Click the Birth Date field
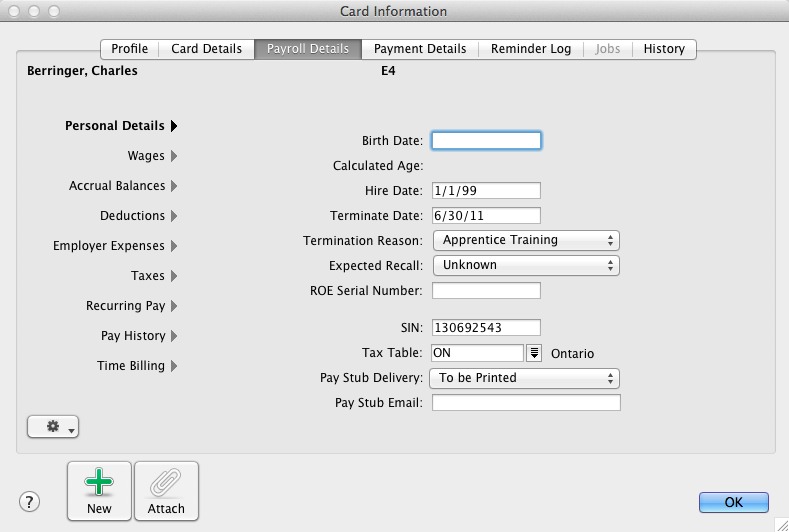Image resolution: width=789 pixels, height=532 pixels. [x=486, y=141]
